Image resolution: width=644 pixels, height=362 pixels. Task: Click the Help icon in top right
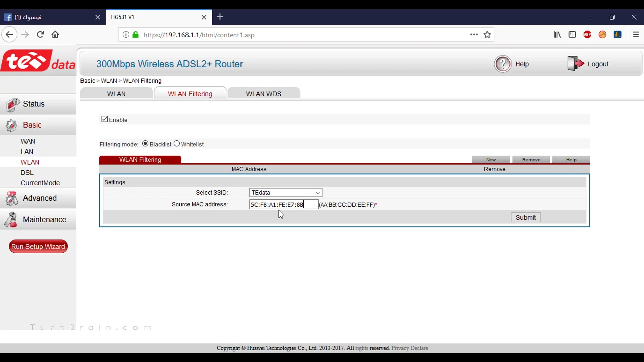pyautogui.click(x=503, y=64)
